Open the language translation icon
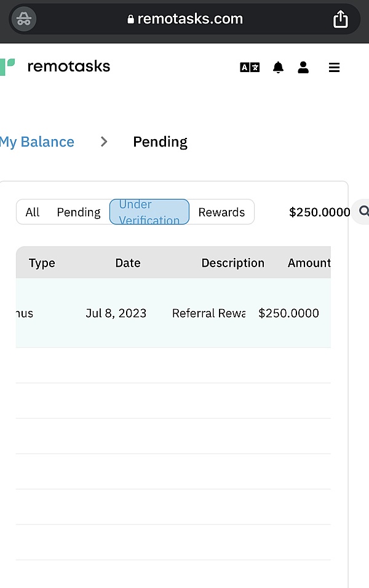 pos(250,67)
